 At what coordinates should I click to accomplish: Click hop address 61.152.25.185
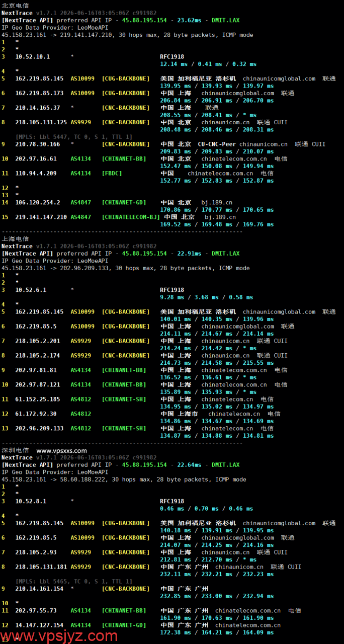(38, 399)
